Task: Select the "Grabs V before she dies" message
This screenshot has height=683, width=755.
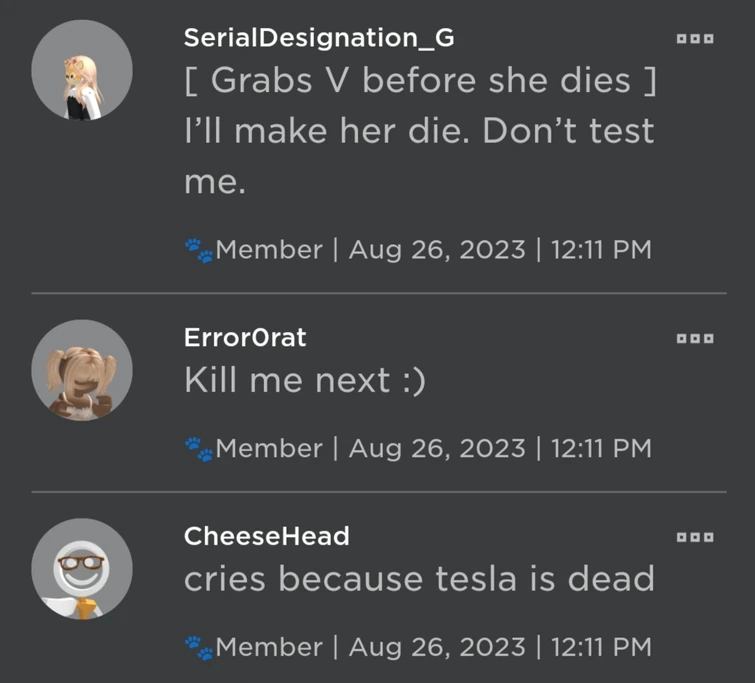Action: pyautogui.click(x=420, y=81)
